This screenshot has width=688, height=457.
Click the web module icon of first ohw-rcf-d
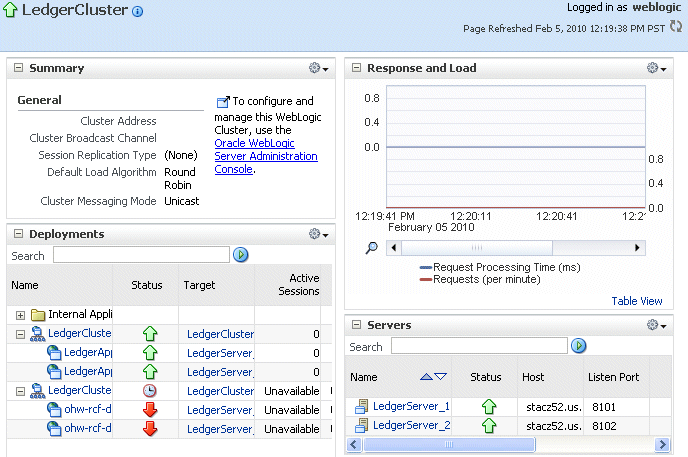54,410
